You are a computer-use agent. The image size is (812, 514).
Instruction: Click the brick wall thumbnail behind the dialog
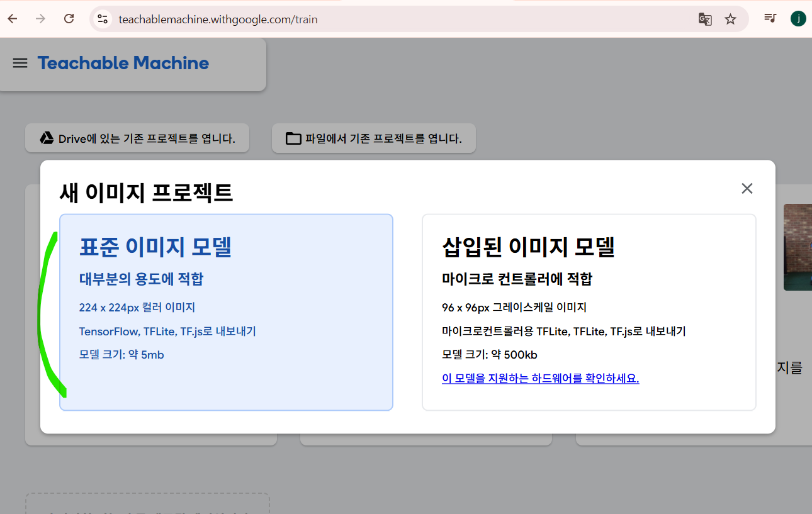pos(798,247)
